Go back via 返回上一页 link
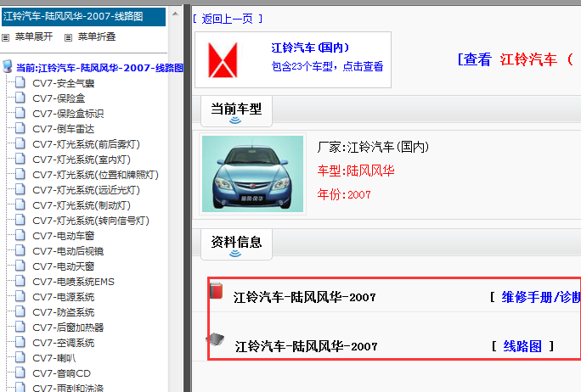The height and width of the screenshot is (392, 581). click(x=228, y=19)
